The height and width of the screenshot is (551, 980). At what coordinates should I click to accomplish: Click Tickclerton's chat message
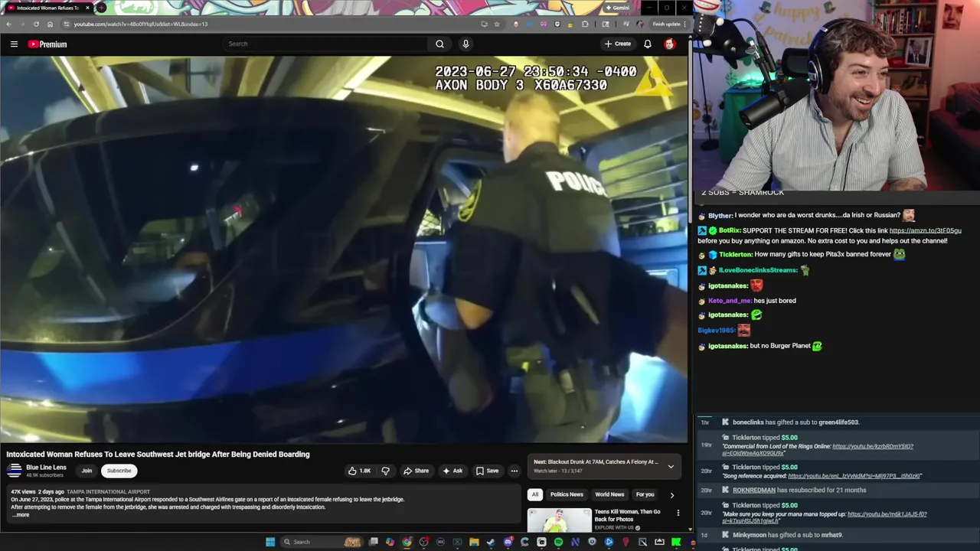click(x=802, y=254)
